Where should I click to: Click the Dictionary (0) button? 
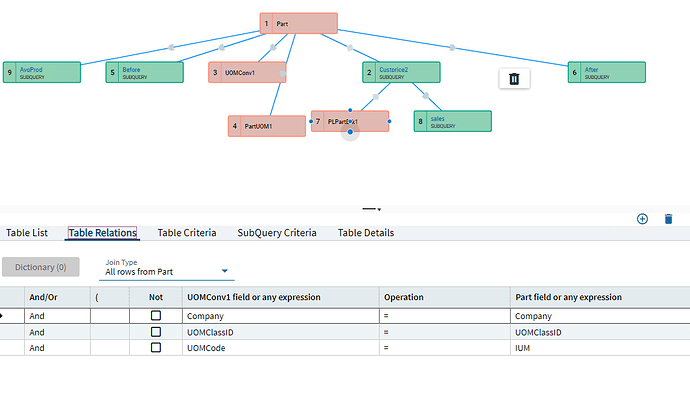pos(40,267)
